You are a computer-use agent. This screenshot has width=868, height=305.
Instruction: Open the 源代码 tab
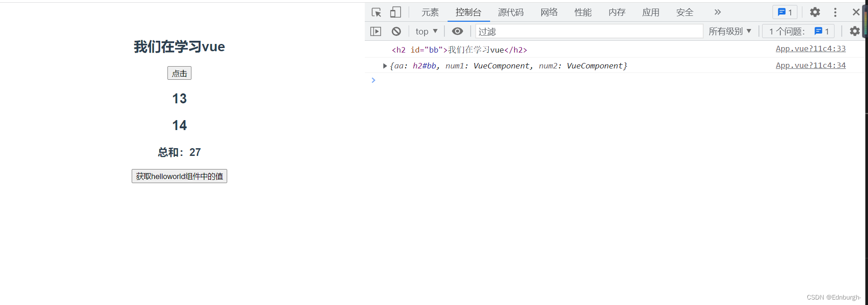[510, 12]
